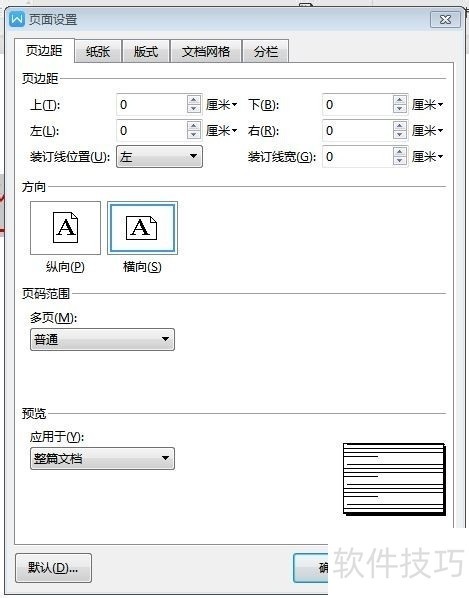Viewport: 469px width, 598px height.
Task: Increase top margin with up spinner arrow
Action: pos(194,100)
